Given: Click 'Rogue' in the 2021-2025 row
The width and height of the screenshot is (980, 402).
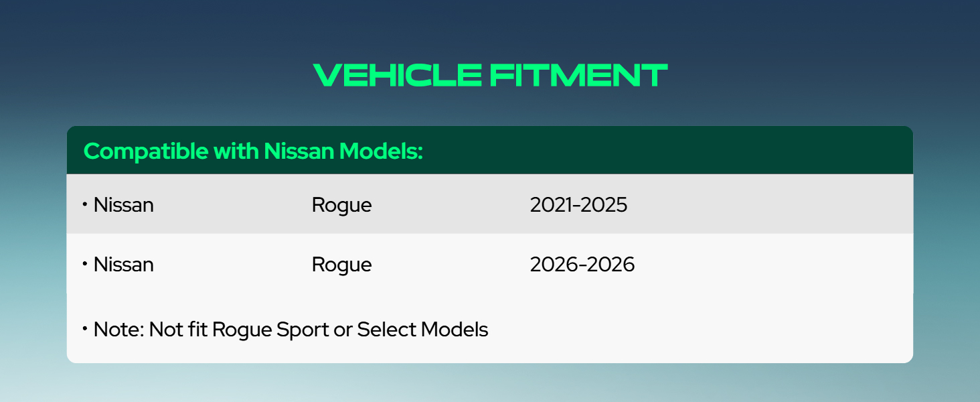Looking at the screenshot, I should (x=341, y=206).
